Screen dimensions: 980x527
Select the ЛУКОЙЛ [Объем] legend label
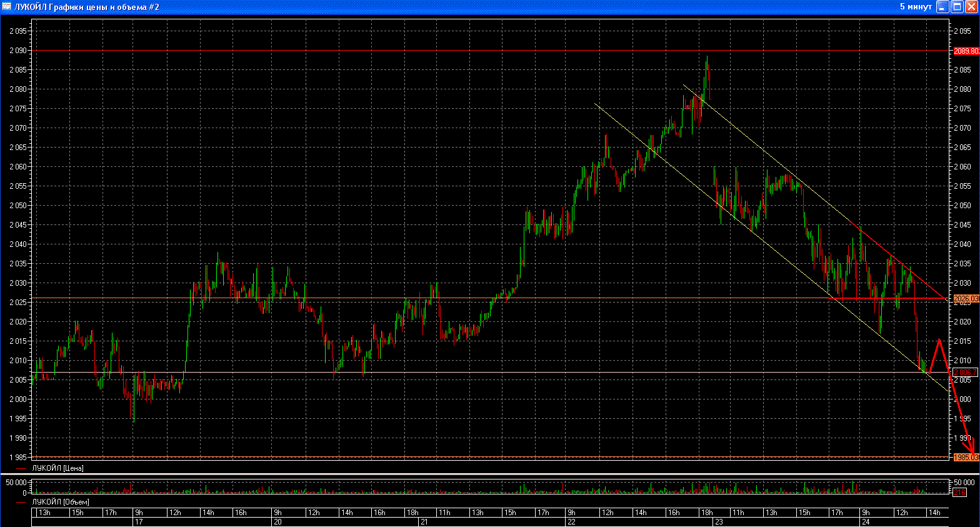coord(60,502)
